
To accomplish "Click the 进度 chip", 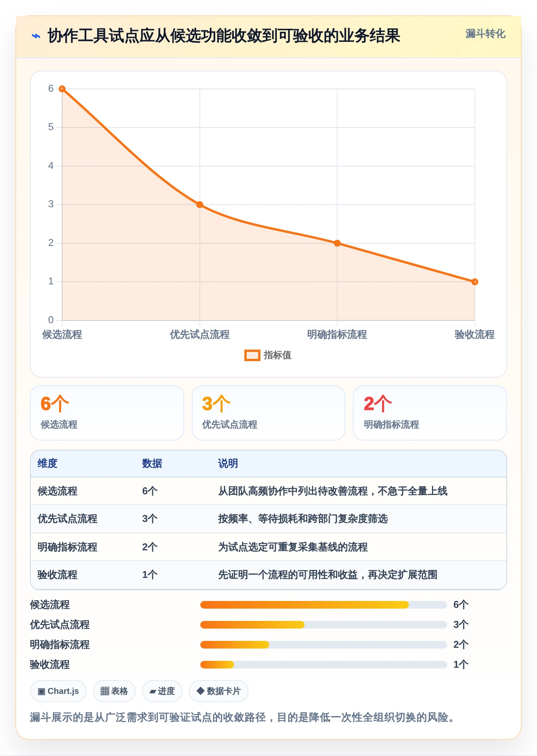I will click(x=162, y=691).
